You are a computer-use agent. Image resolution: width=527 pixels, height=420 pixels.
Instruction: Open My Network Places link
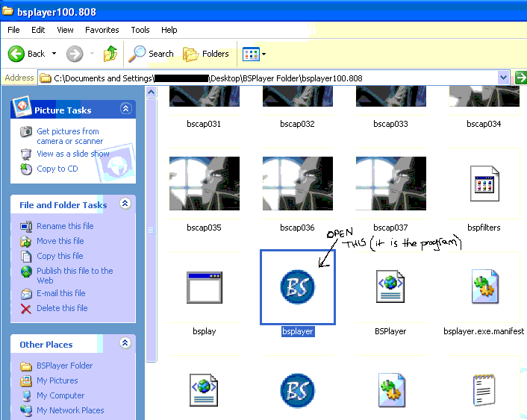[70, 410]
